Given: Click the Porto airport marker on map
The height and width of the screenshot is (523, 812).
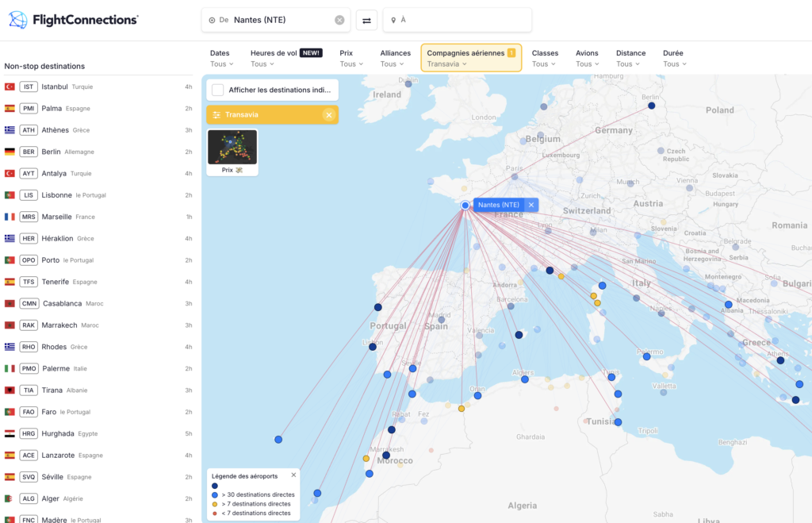Looking at the screenshot, I should (378, 307).
